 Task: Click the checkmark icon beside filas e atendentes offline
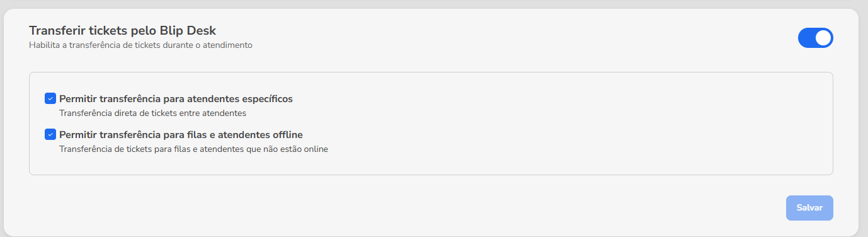pos(50,134)
